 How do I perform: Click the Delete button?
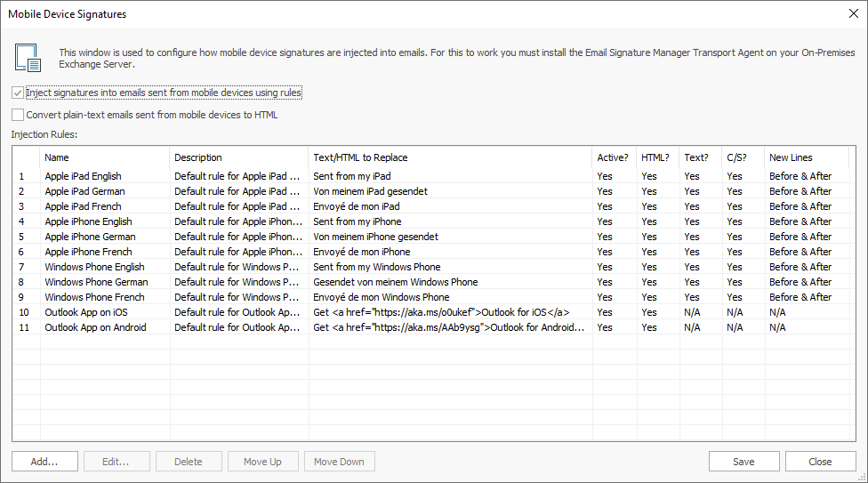coord(189,462)
